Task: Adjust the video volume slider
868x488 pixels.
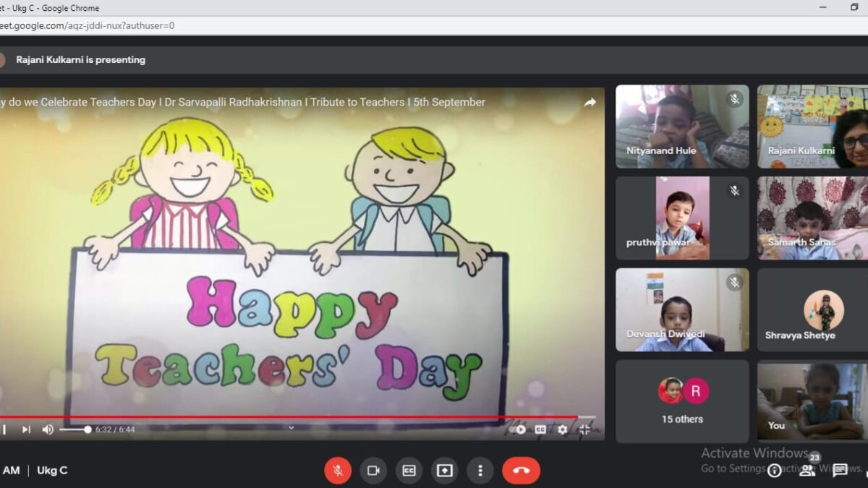Action: pyautogui.click(x=75, y=429)
